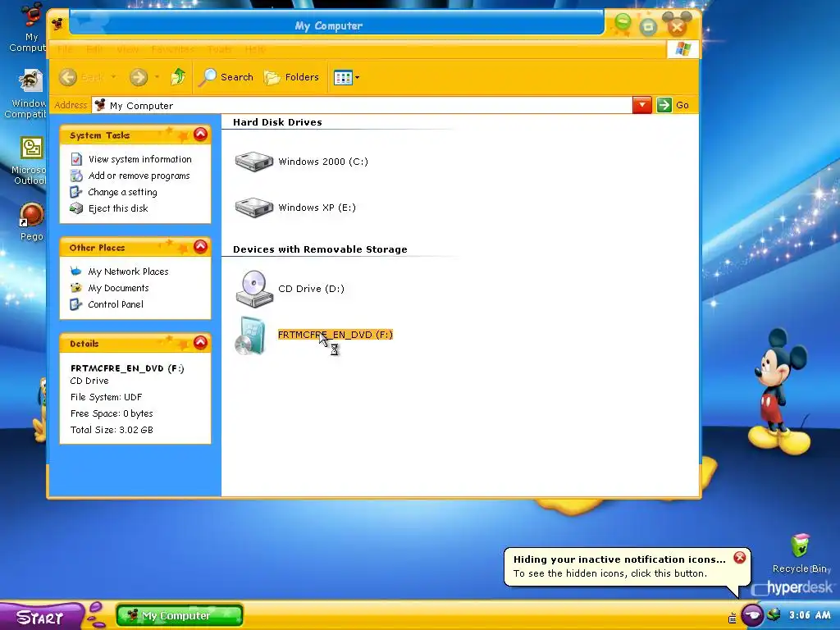This screenshot has width=840, height=630.
Task: Click the Control Panel icon
Action: pyautogui.click(x=76, y=304)
